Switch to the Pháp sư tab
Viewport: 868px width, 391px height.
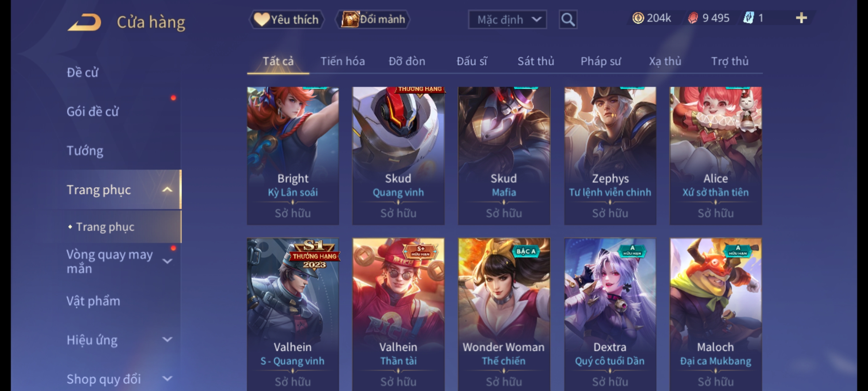coord(601,61)
